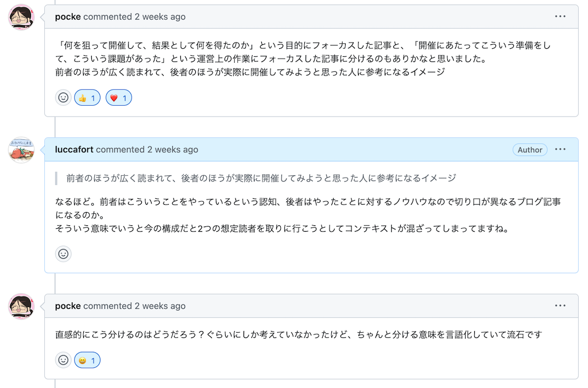Open options menu for first pocke comment
Viewport: 588px width, 388px height.
click(x=560, y=17)
